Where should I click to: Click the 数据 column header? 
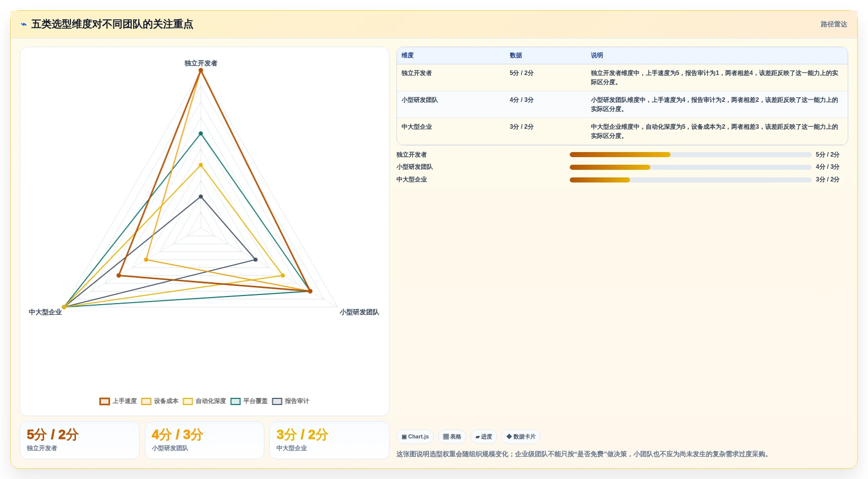[516, 55]
